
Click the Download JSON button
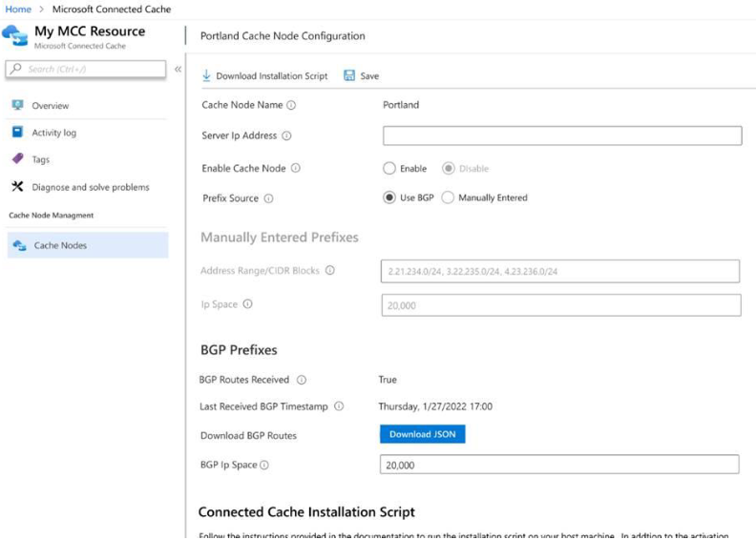pyautogui.click(x=422, y=435)
